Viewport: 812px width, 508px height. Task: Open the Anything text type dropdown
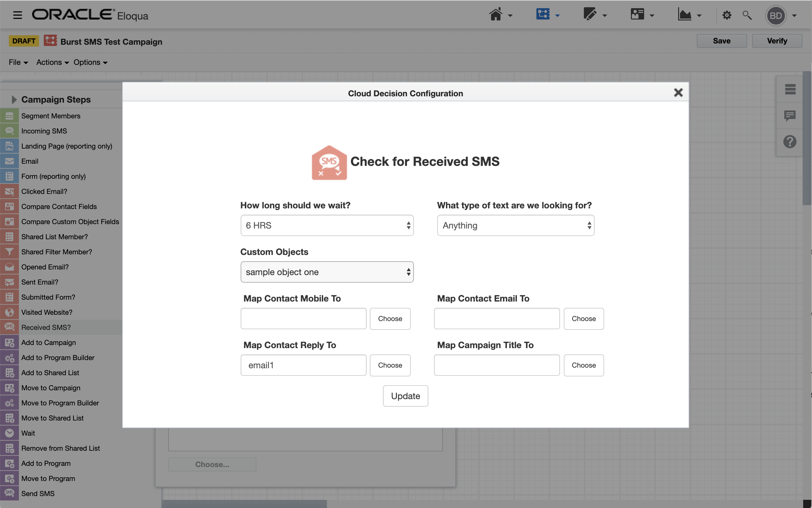coord(515,225)
